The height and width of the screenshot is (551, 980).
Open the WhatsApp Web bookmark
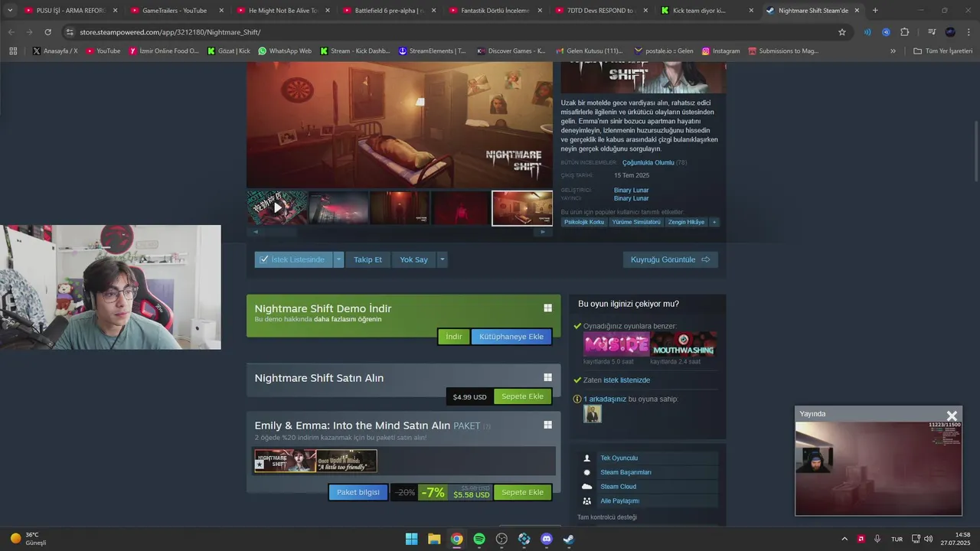pos(285,51)
